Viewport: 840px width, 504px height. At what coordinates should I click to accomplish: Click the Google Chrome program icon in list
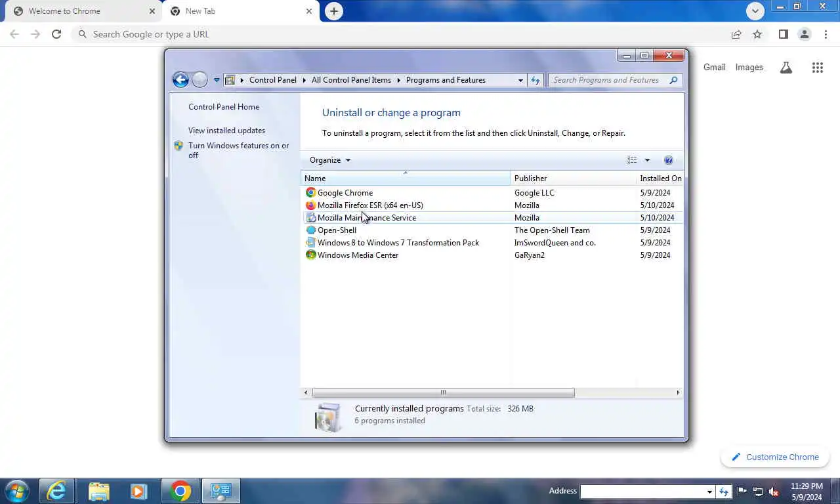(x=310, y=192)
